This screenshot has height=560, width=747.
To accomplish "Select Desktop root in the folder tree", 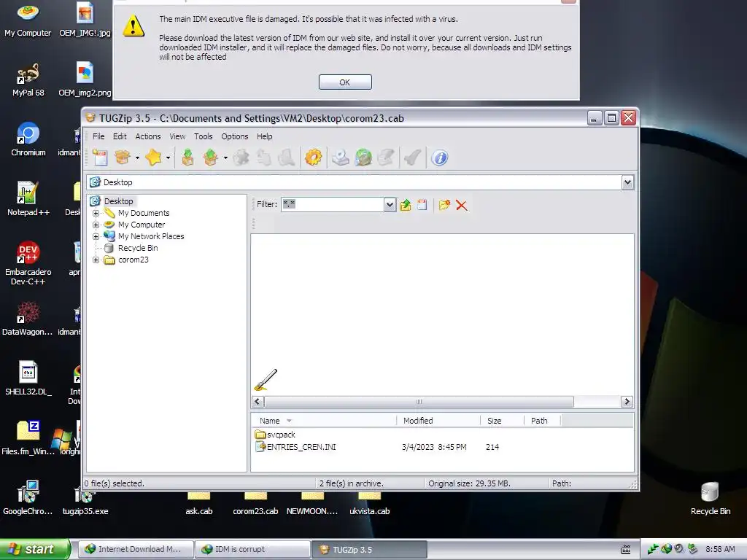I will [118, 201].
